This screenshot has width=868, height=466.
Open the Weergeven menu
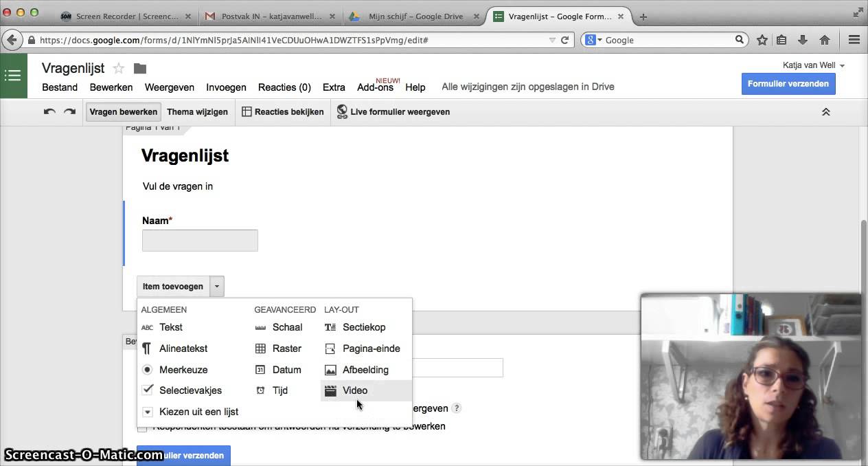pyautogui.click(x=170, y=87)
